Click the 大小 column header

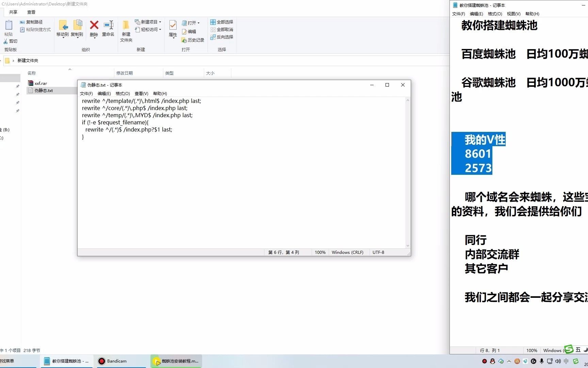[210, 73]
